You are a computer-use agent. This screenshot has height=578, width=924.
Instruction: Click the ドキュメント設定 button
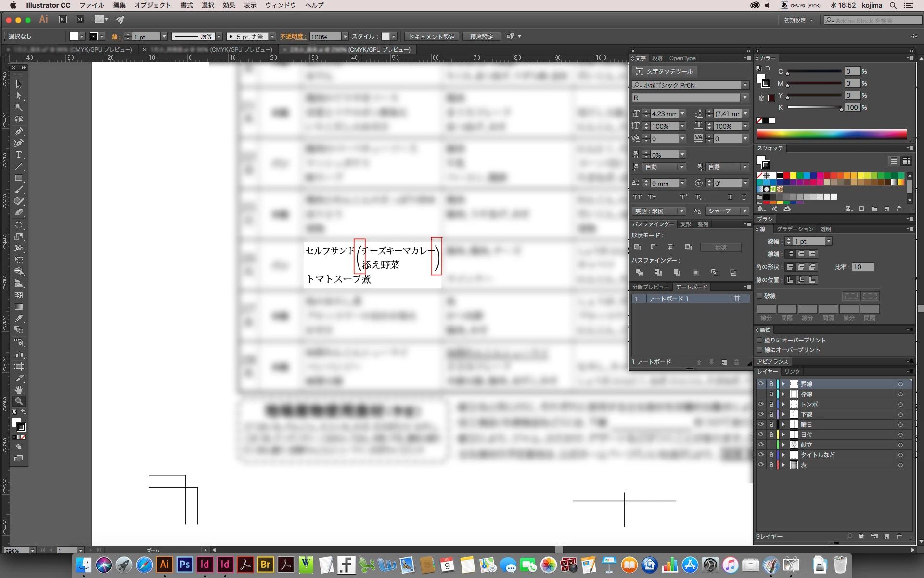click(x=432, y=37)
